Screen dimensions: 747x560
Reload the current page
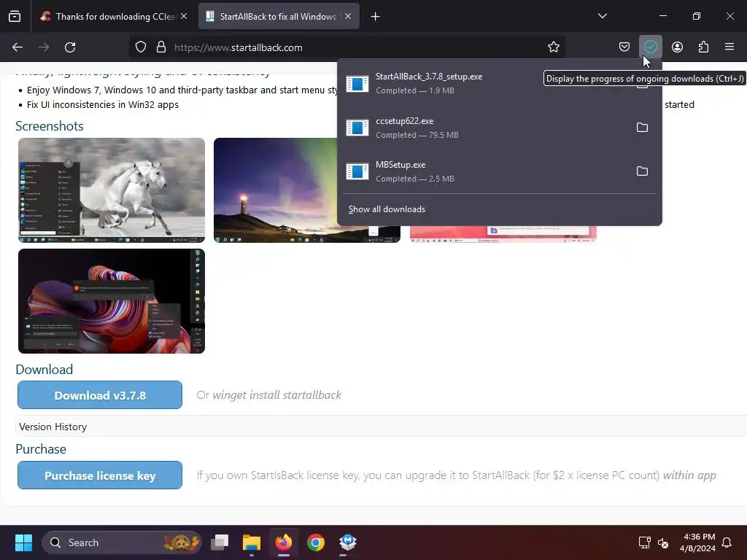(x=70, y=47)
